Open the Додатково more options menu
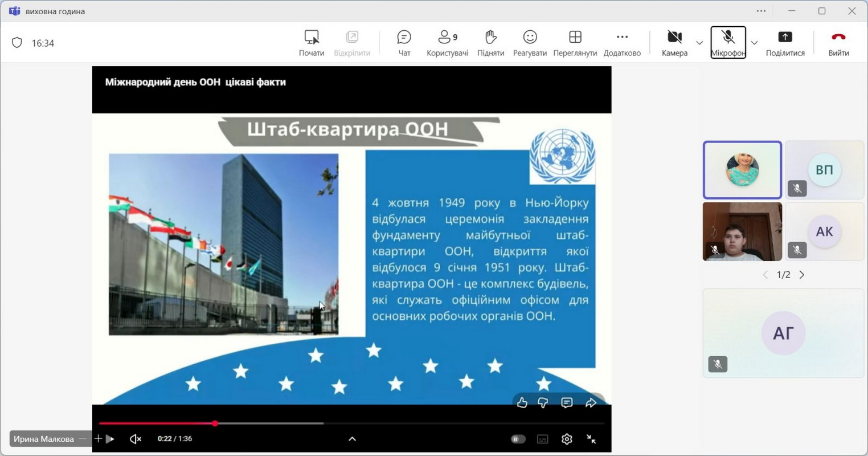The width and height of the screenshot is (868, 456). pos(622,43)
